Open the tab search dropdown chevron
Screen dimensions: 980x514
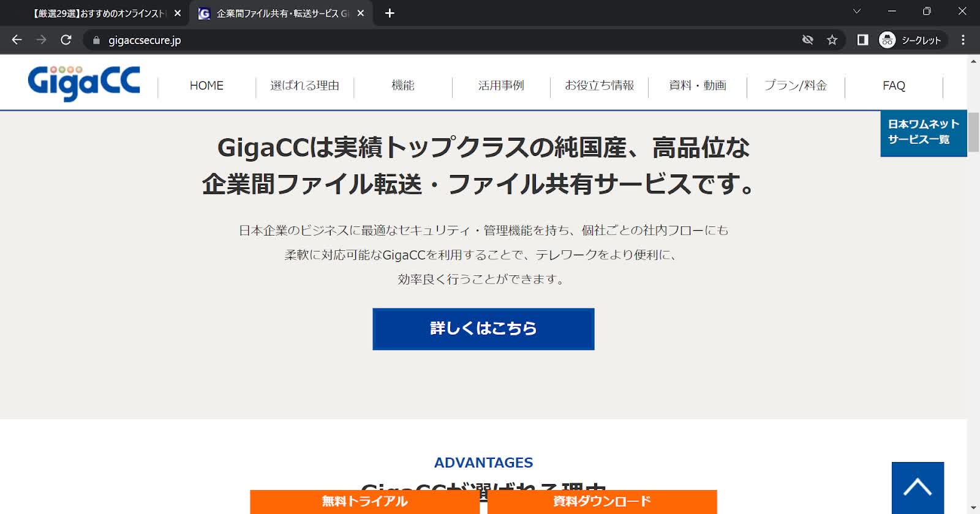[x=857, y=12]
